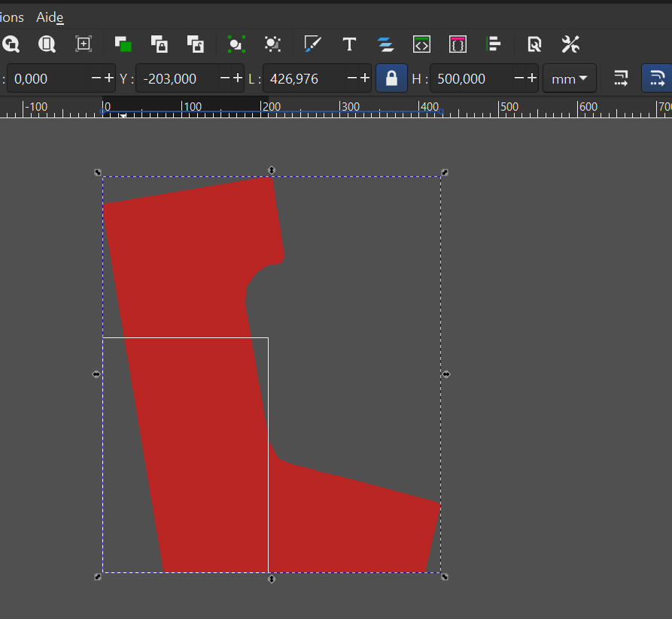Open the XML editor
672x619 pixels.
[x=421, y=44]
